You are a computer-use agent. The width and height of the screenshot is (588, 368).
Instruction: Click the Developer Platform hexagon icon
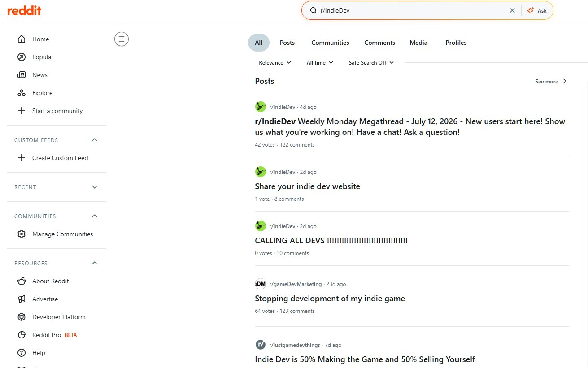click(x=22, y=317)
